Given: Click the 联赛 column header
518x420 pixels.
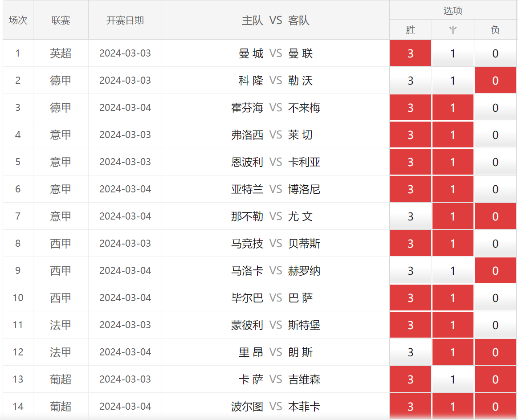Looking at the screenshot, I should [x=61, y=20].
